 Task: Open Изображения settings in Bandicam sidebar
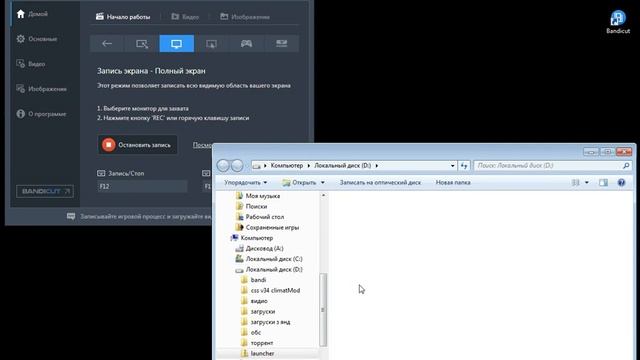[x=41, y=89]
